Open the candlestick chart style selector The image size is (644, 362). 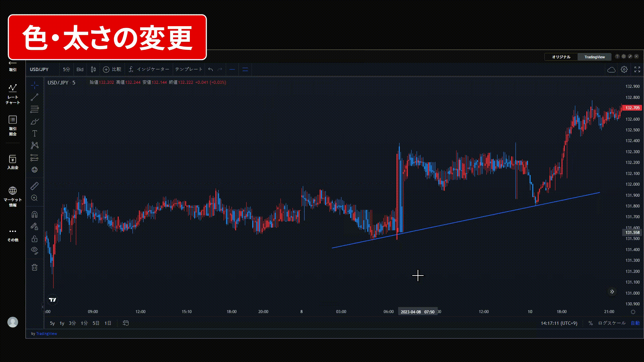point(93,69)
